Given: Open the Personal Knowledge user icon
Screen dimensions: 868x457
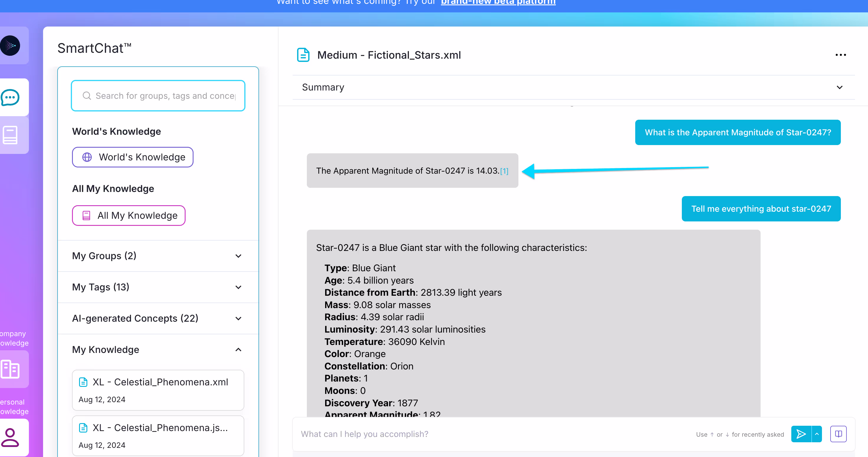Looking at the screenshot, I should (10, 438).
